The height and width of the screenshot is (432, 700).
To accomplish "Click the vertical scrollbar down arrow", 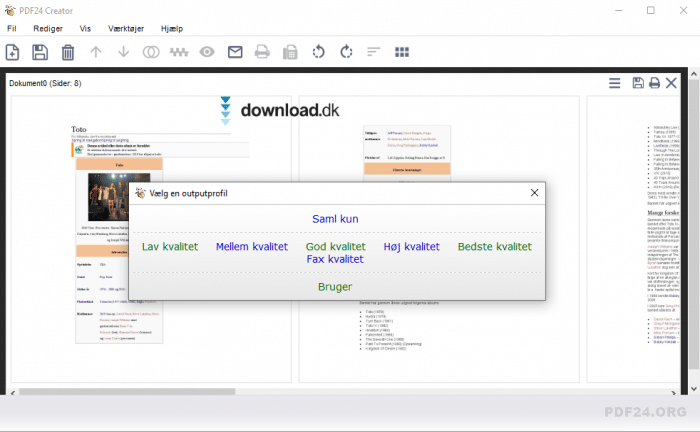I will 694,389.
